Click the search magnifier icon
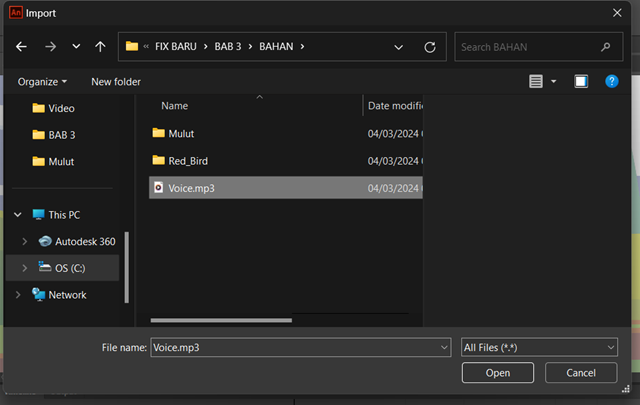The width and height of the screenshot is (640, 405). click(606, 47)
